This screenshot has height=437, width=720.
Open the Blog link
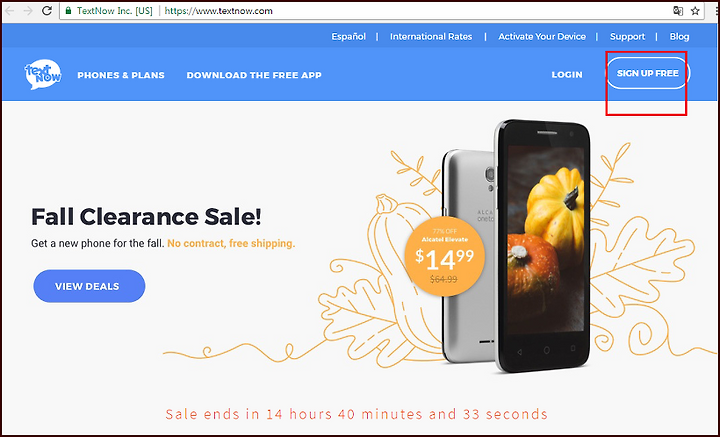tap(679, 37)
